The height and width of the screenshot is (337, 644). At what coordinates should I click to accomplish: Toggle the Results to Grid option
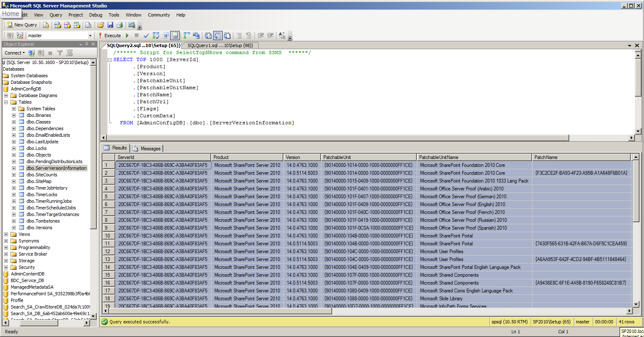click(x=218, y=36)
